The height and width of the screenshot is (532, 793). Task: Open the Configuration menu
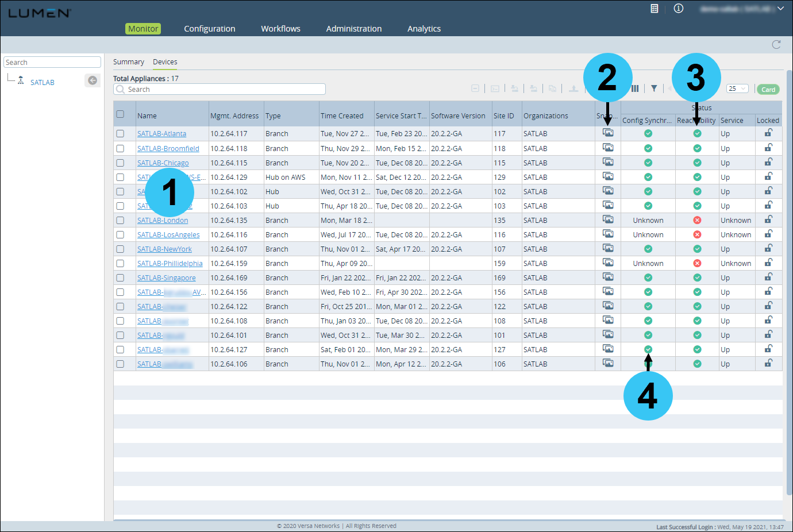click(x=210, y=29)
